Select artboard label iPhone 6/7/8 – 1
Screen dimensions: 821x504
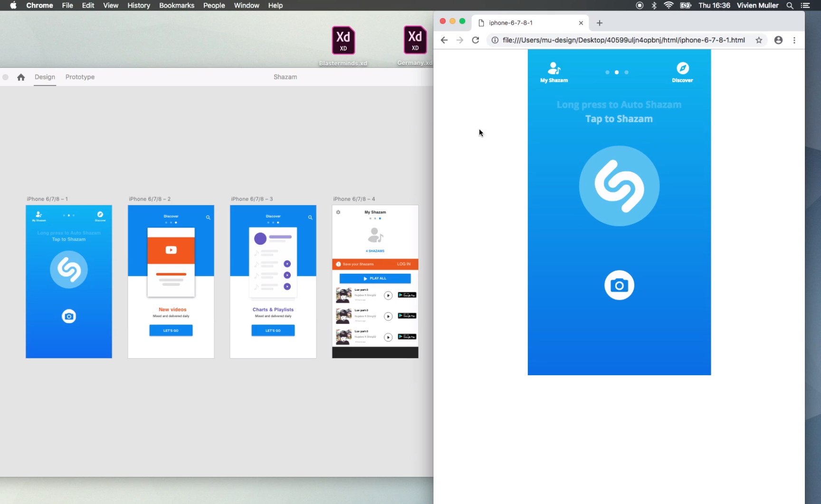(x=47, y=199)
